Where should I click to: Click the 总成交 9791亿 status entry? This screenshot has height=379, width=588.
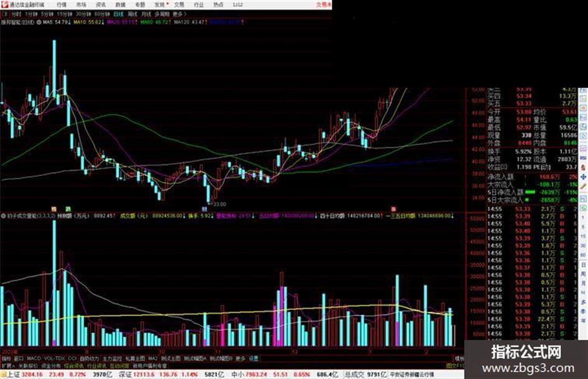pos(365,375)
